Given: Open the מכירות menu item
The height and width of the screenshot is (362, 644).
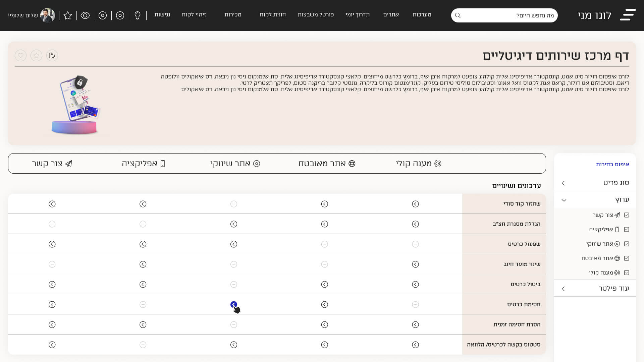Looking at the screenshot, I should (233, 15).
